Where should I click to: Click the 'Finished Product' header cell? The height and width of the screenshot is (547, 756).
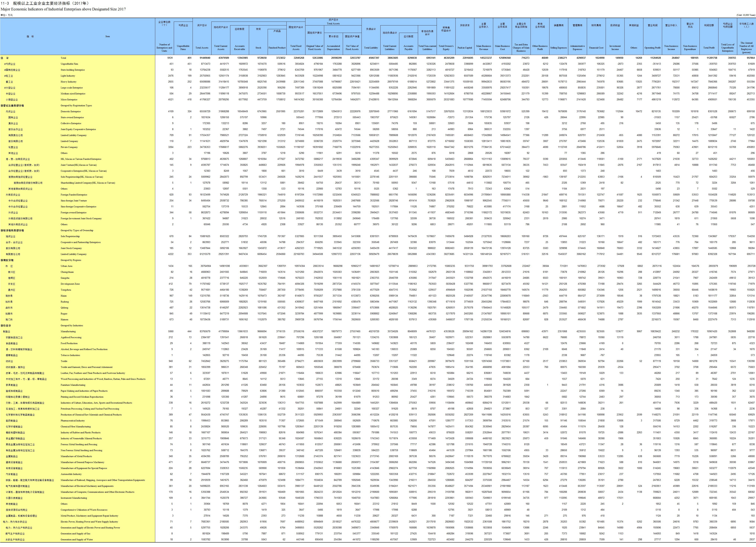coord(277,48)
